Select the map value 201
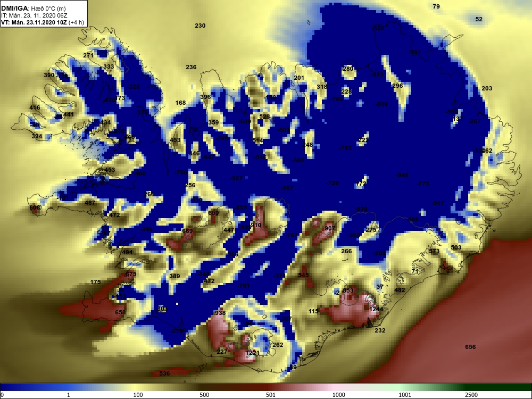532x399 pixels. 299,78
